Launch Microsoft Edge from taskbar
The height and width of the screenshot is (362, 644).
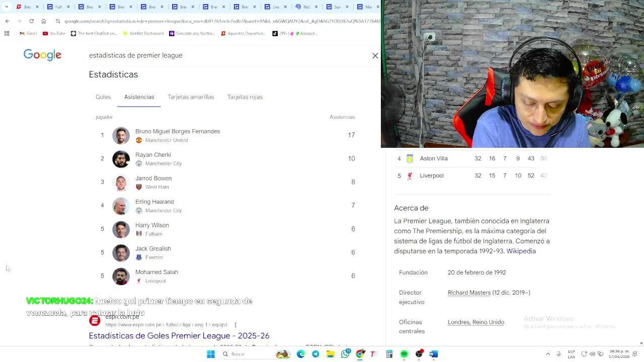click(301, 354)
